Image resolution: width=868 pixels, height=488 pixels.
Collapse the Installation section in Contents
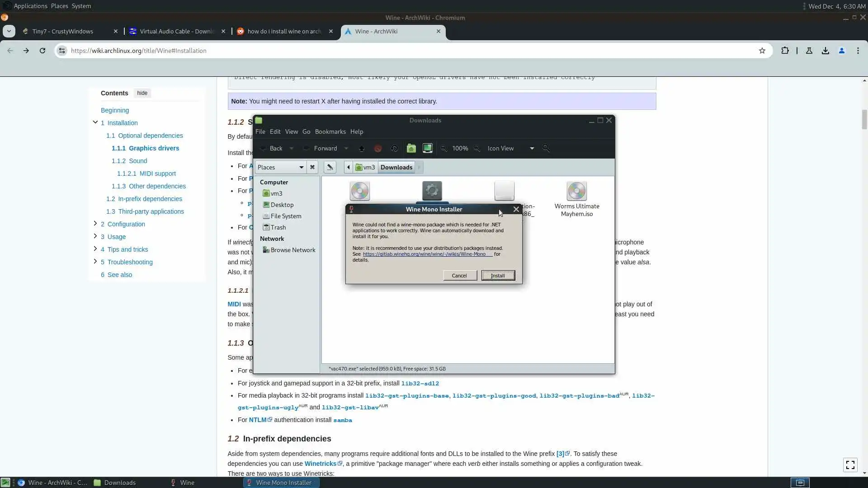click(x=95, y=122)
